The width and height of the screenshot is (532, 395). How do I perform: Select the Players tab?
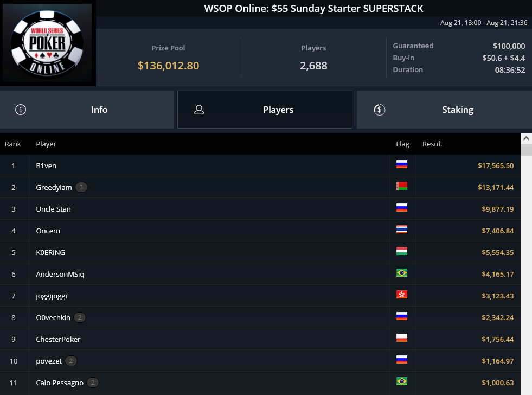coord(265,110)
